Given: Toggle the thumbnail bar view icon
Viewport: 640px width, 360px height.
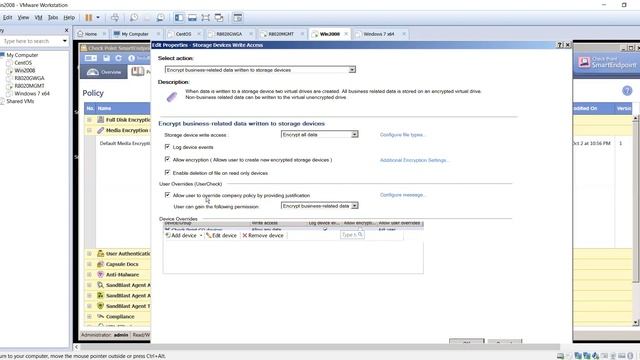Looking at the screenshot, I should point(192,18).
